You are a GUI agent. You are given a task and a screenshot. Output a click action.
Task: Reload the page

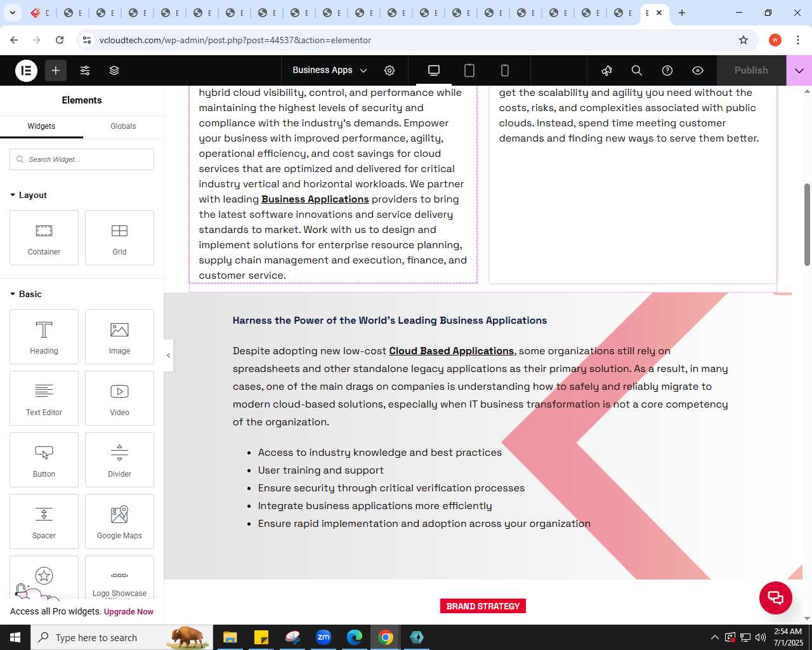60,40
